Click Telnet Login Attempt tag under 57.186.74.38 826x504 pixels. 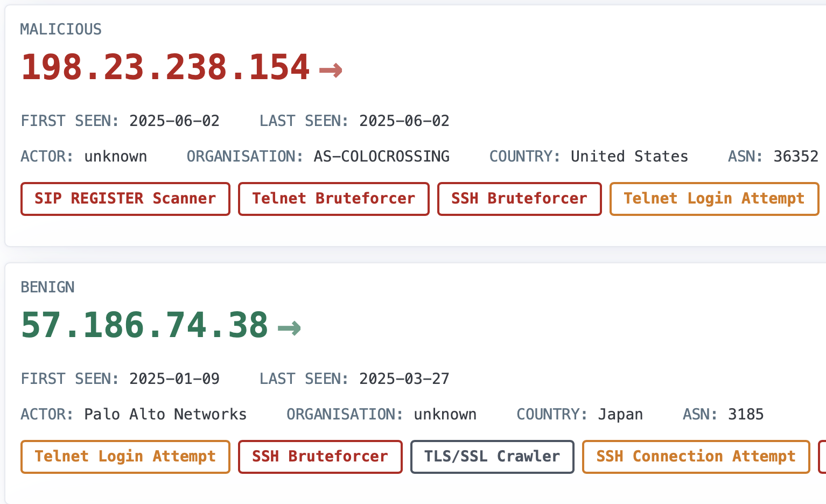(x=125, y=457)
